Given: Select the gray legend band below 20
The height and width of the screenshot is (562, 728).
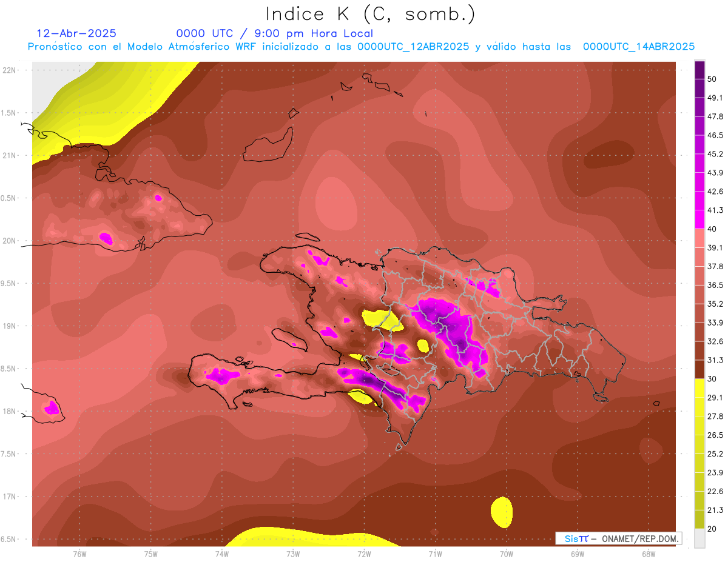Looking at the screenshot, I should pos(699,537).
